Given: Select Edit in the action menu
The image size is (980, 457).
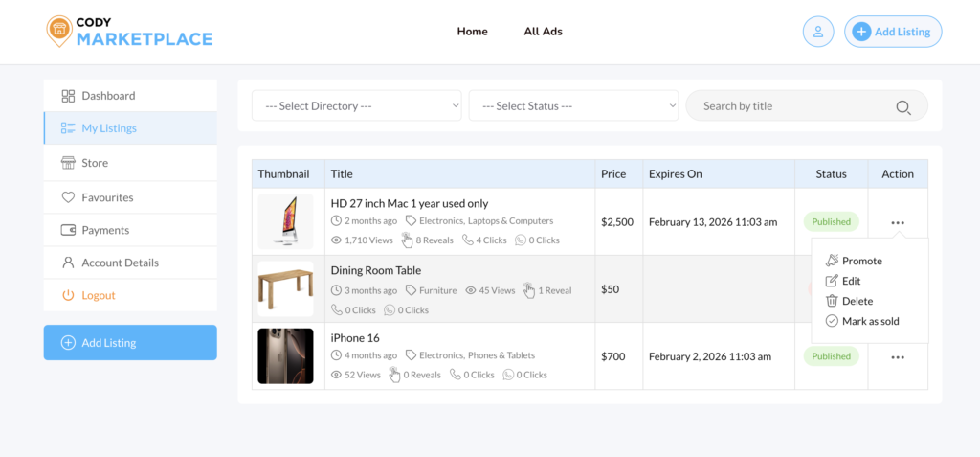Looking at the screenshot, I should point(851,281).
